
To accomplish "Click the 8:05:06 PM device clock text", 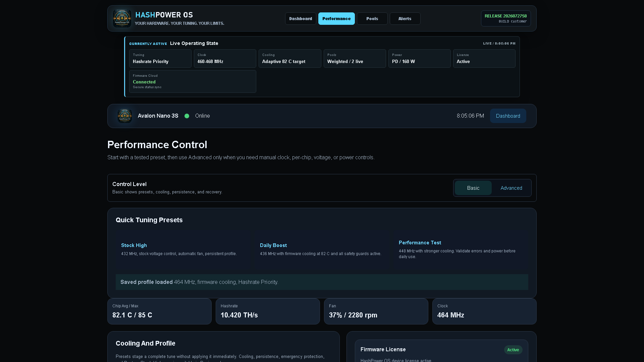I will [x=470, y=116].
